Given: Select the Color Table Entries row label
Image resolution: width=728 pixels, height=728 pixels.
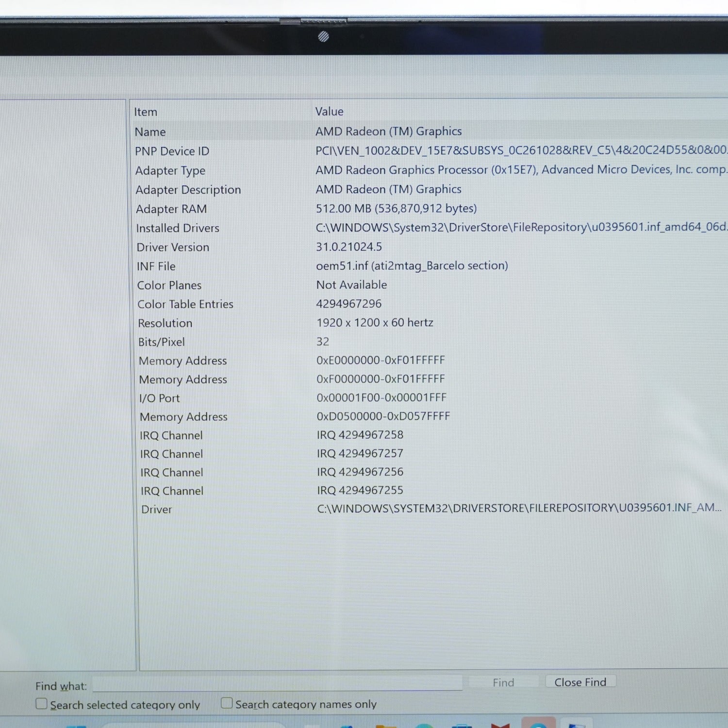Looking at the screenshot, I should tap(185, 304).
